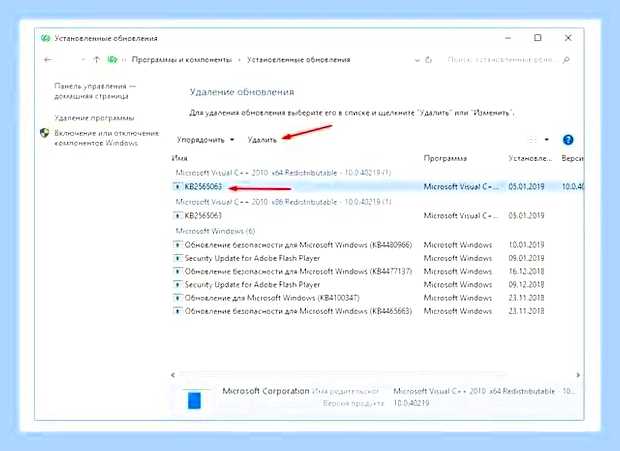This screenshot has width=620, height=451.
Task: Collapse the Microsoft Windows (6) group
Action: pos(215,231)
